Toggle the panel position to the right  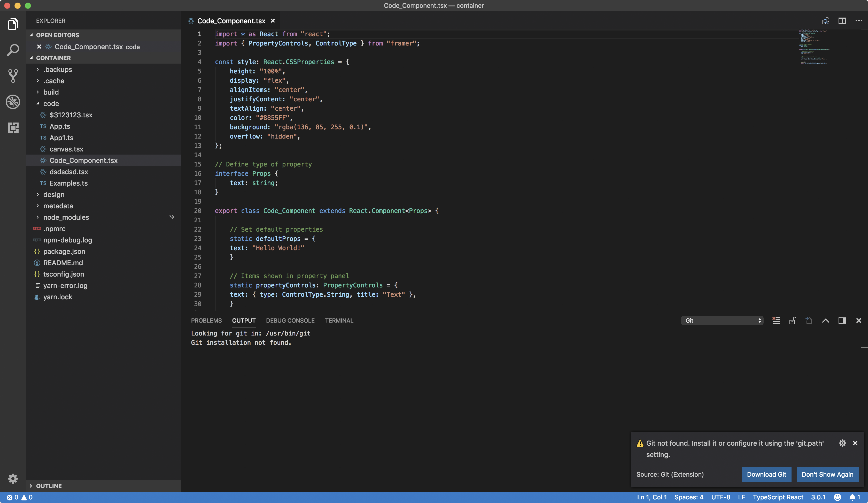tap(842, 321)
